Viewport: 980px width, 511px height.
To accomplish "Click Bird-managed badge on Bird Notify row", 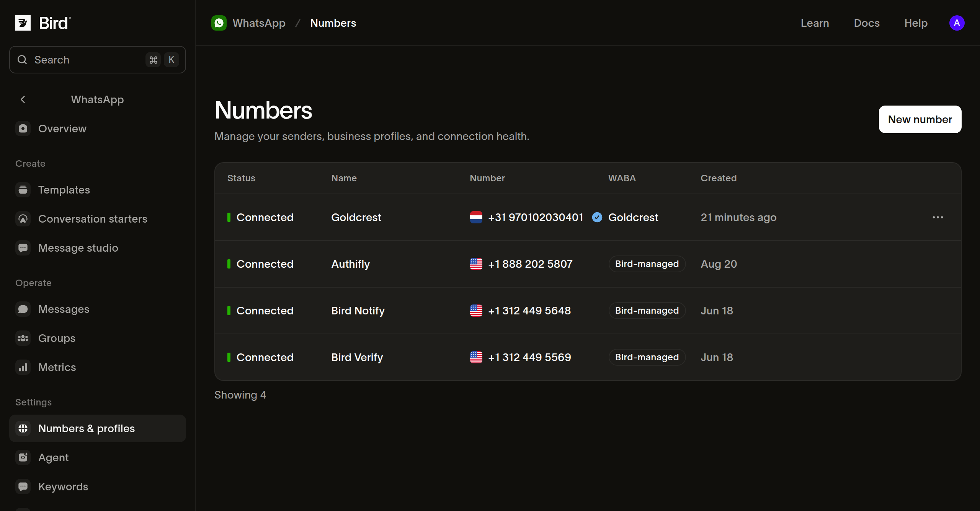I will click(647, 311).
